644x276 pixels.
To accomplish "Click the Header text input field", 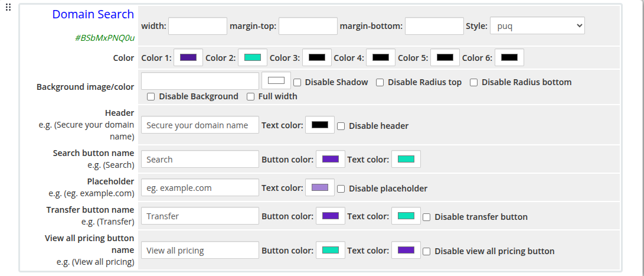I will click(x=200, y=125).
